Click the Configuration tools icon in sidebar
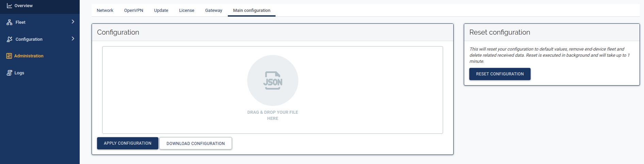The width and height of the screenshot is (644, 164). pyautogui.click(x=10, y=39)
